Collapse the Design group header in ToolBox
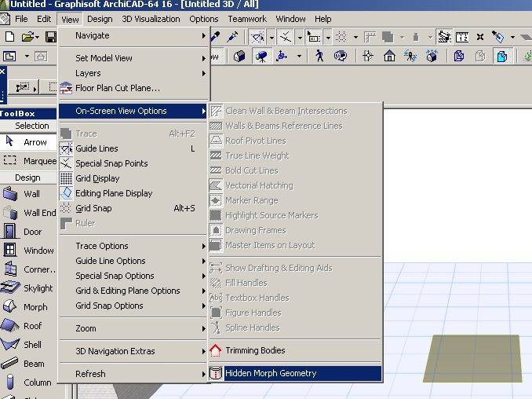Screen dimensions: 532x399 (x=28, y=178)
